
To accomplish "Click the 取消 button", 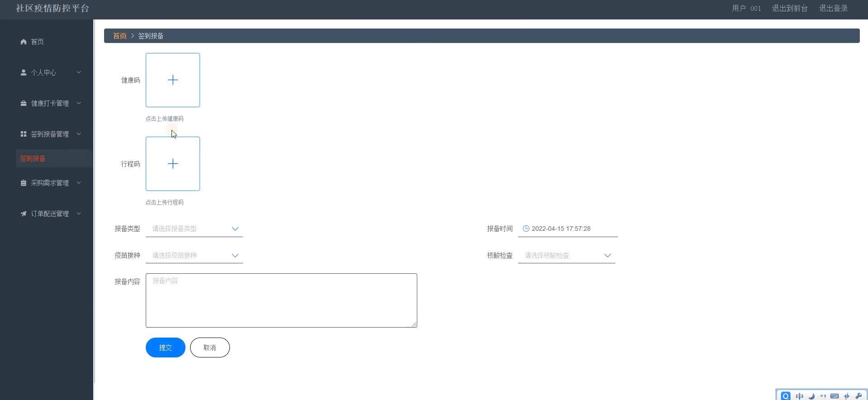I will (x=210, y=348).
